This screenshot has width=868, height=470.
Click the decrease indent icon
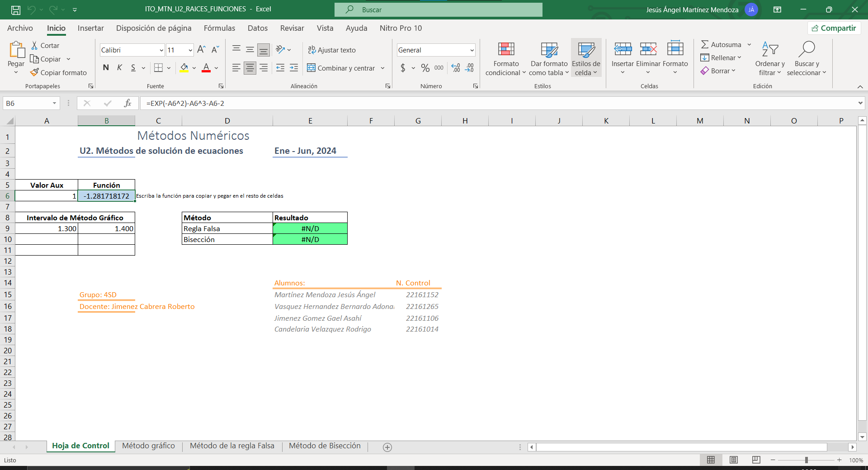click(280, 68)
